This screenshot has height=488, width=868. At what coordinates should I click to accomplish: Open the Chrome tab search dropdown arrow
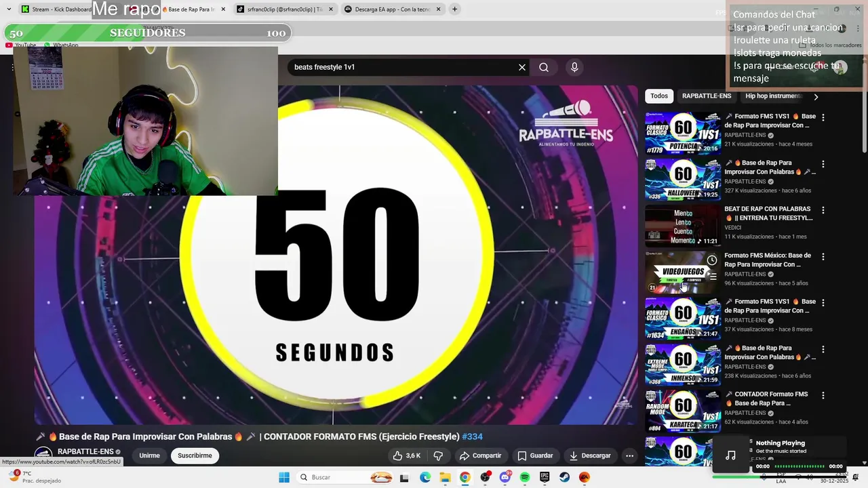point(9,9)
